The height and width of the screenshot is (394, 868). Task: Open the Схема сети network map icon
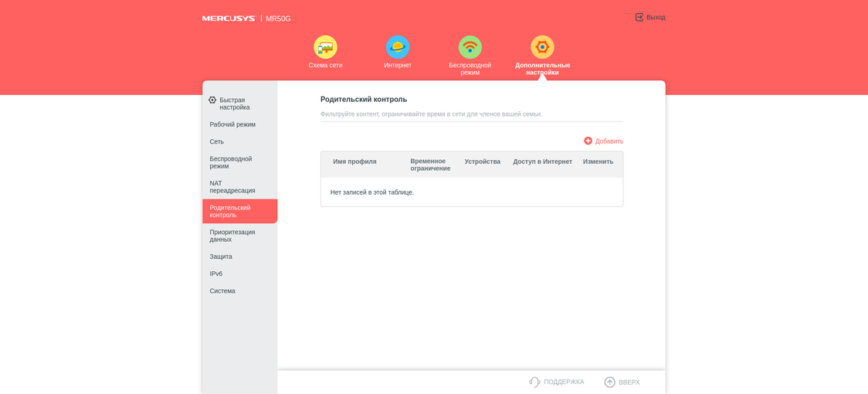point(325,47)
